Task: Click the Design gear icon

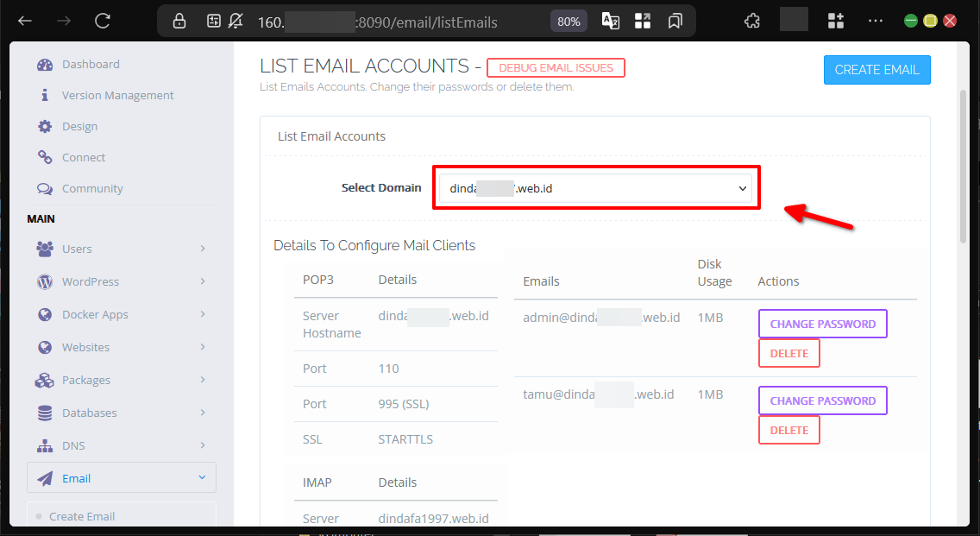Action: click(x=45, y=127)
